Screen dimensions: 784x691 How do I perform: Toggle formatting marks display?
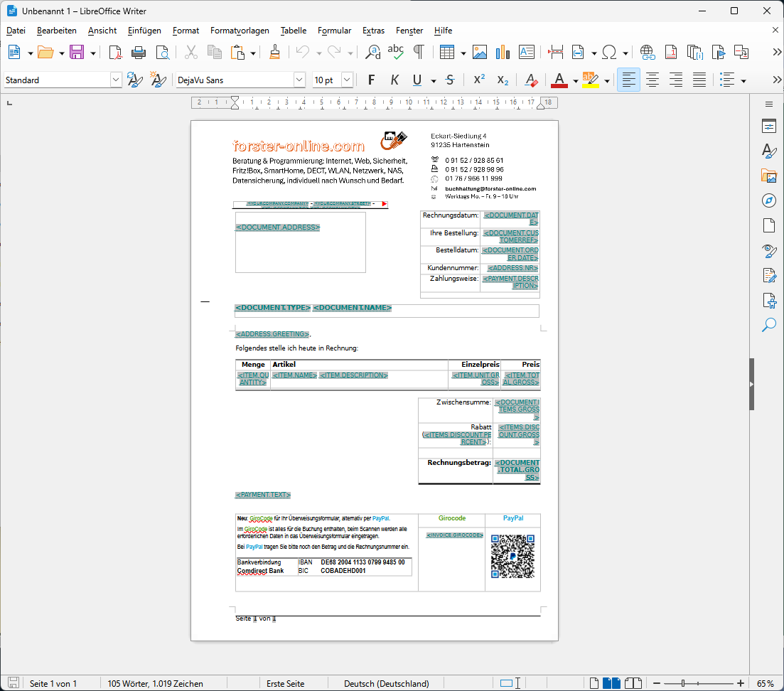[419, 52]
